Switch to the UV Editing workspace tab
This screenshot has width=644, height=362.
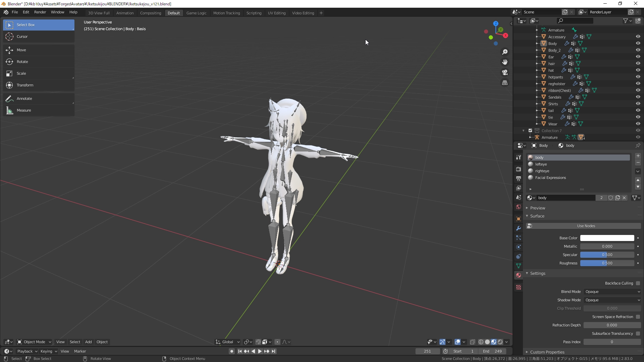coord(276,13)
